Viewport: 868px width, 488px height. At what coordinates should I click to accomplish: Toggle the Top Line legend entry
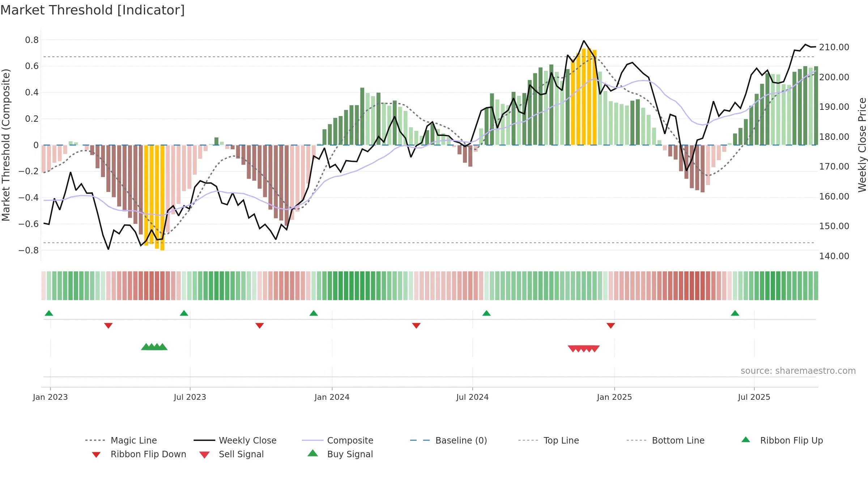pyautogui.click(x=548, y=440)
